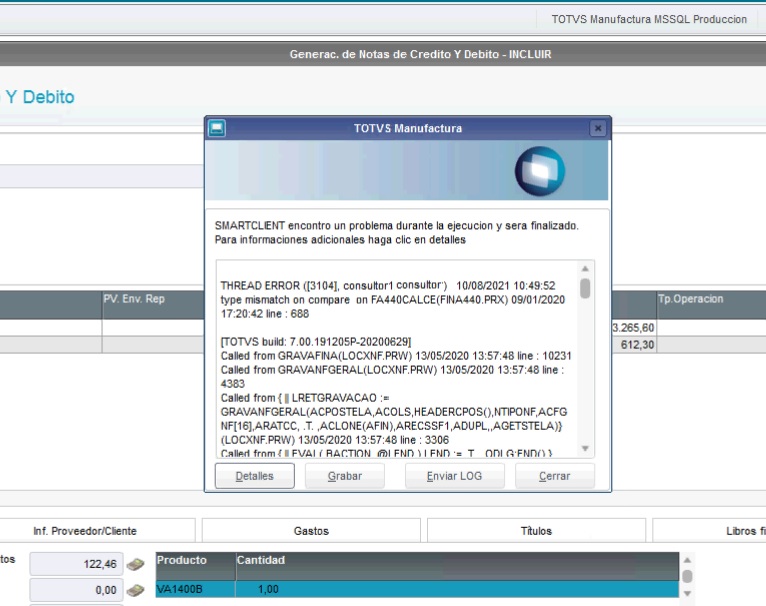Select the VA1400B product cell
Image resolution: width=766 pixels, height=606 pixels.
[195, 589]
